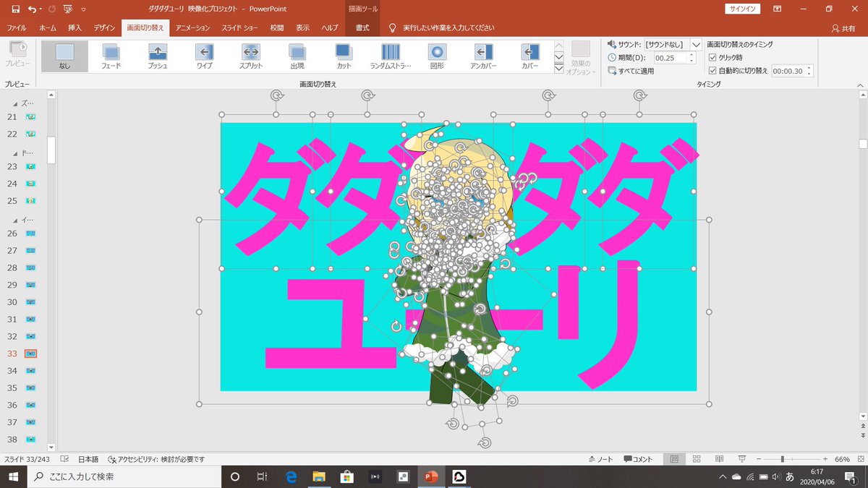Select slide 26 thumbnail

coord(30,234)
